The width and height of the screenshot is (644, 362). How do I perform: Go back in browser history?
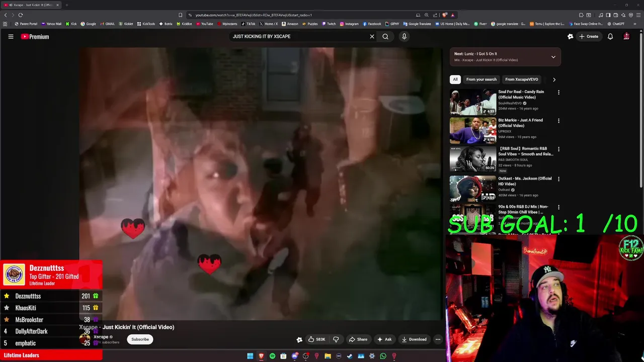click(x=6, y=15)
